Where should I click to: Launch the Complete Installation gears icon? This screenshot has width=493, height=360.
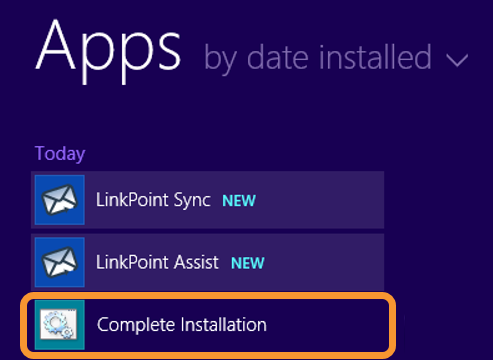tap(59, 325)
